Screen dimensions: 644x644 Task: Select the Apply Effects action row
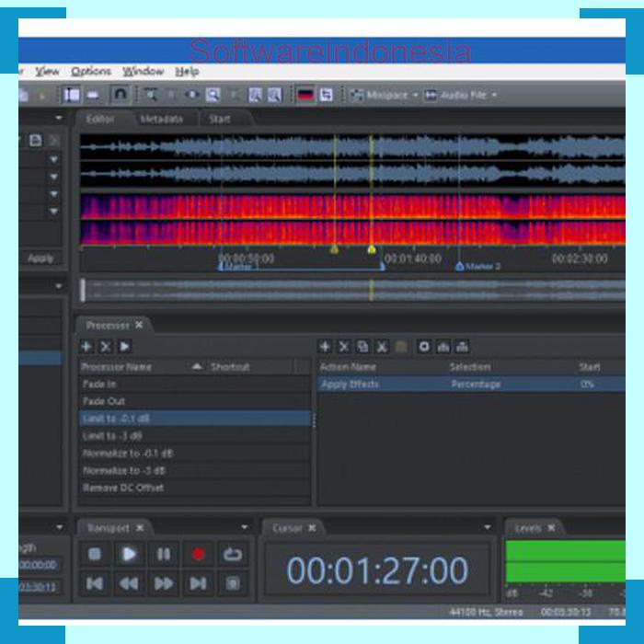coord(471,384)
